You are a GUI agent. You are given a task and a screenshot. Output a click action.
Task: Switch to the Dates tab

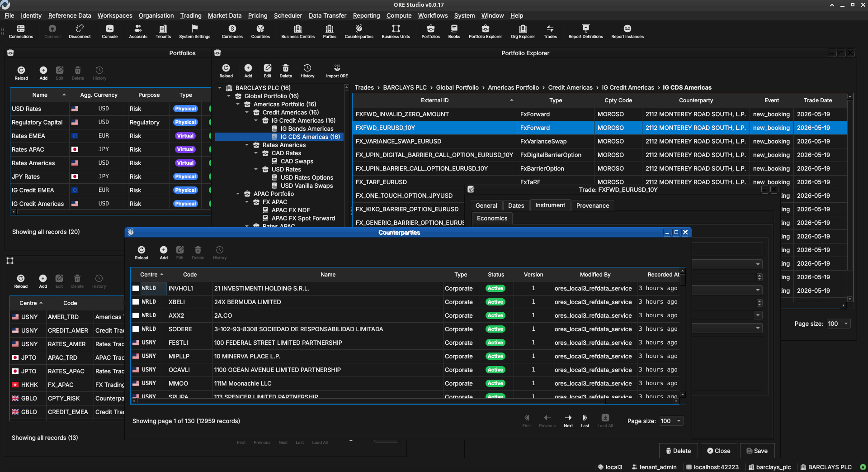[516, 205]
